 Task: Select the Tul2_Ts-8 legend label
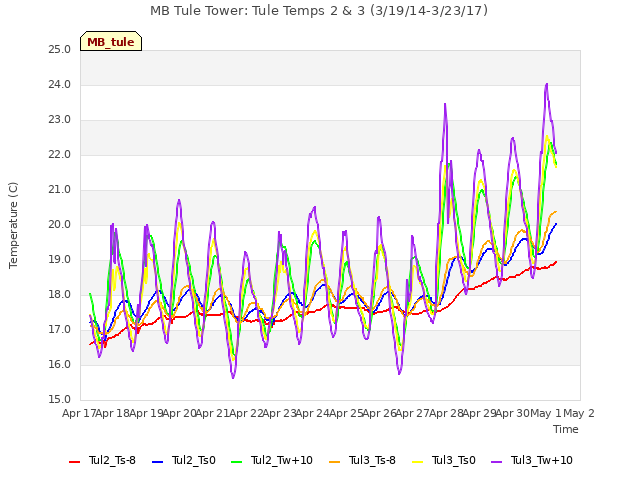(x=112, y=461)
